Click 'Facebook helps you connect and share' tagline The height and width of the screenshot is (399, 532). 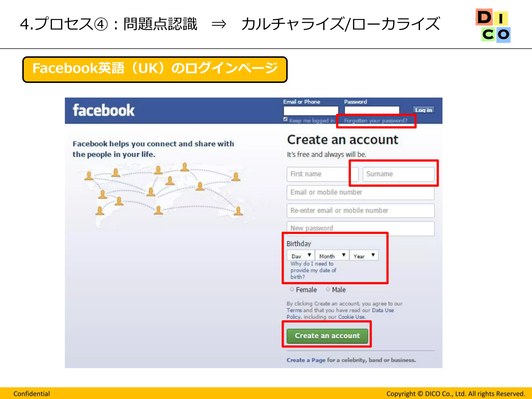click(153, 149)
